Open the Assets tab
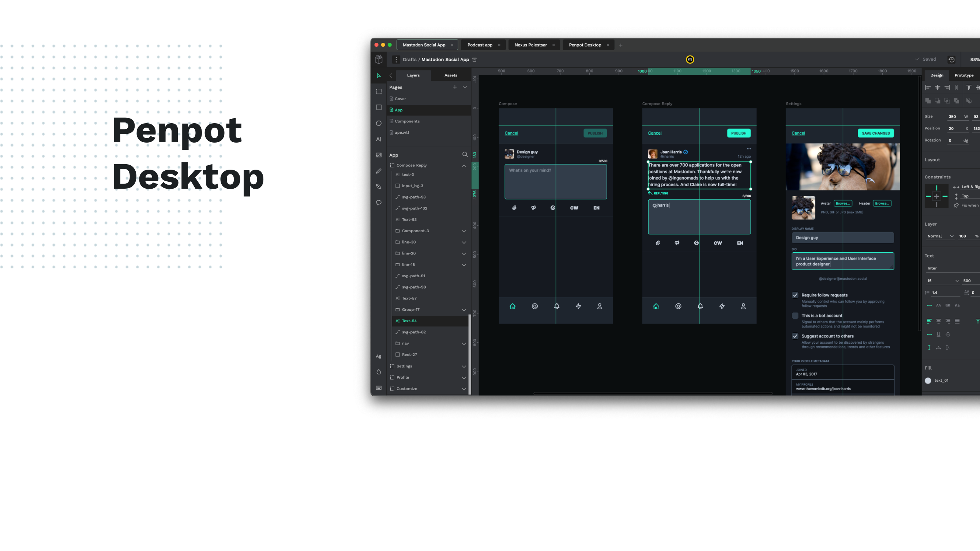 (x=451, y=75)
